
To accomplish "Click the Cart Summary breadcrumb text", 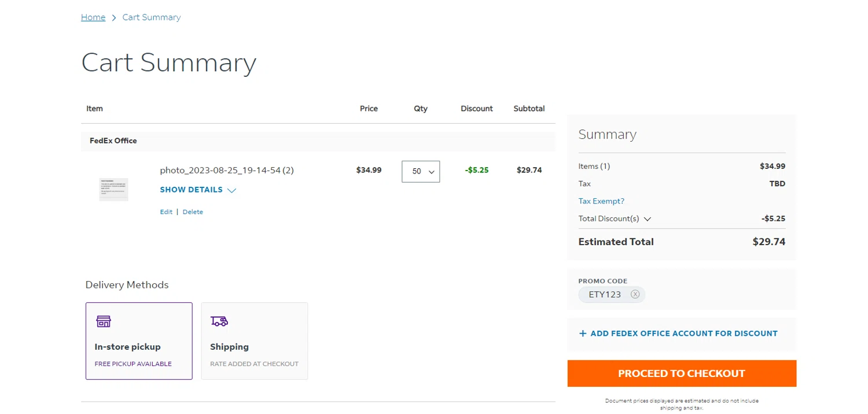I will tap(152, 17).
